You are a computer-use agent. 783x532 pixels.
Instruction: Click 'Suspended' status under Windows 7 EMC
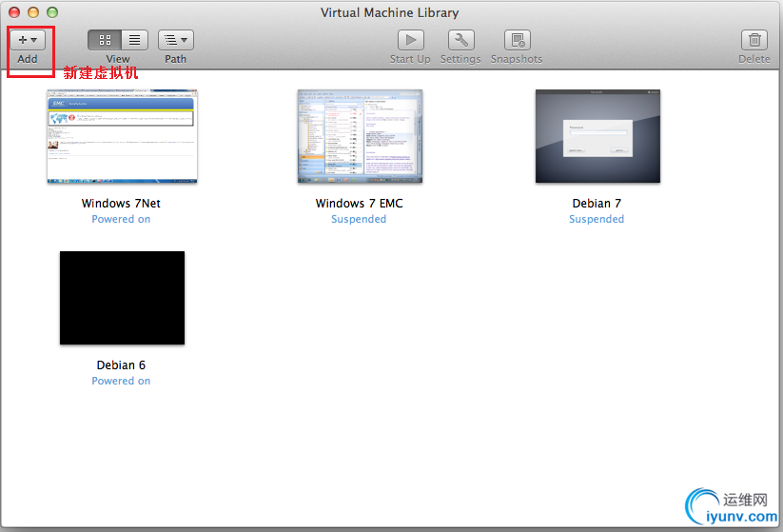359,219
